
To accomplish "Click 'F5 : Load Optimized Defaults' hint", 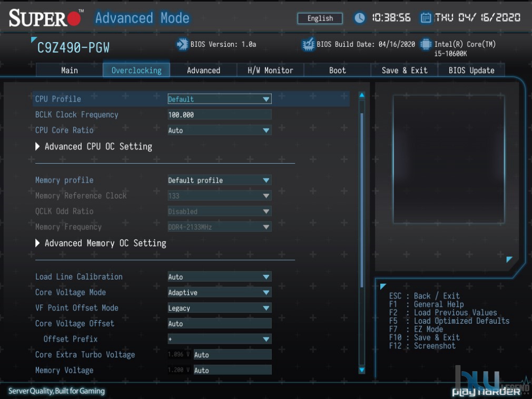I will 449,321.
